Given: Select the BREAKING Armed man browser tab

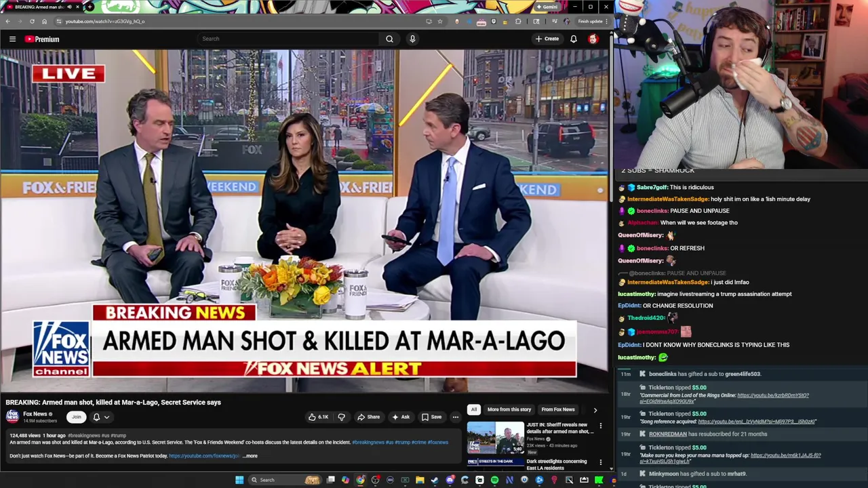Looking at the screenshot, I should tap(39, 7).
